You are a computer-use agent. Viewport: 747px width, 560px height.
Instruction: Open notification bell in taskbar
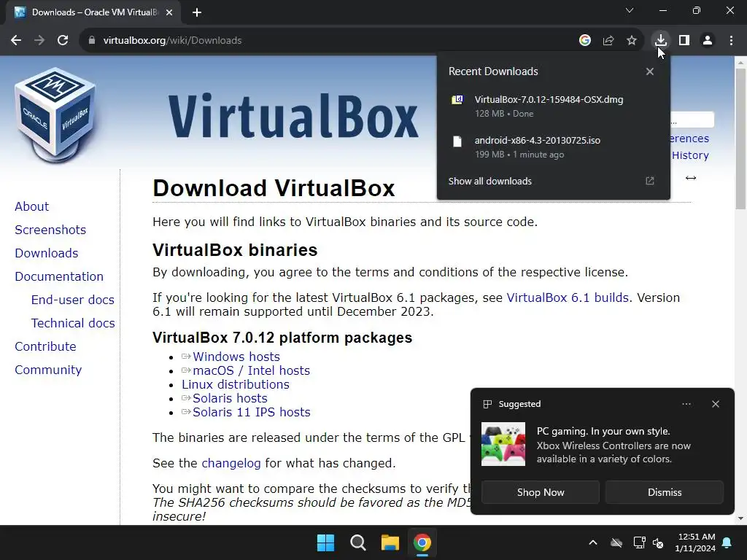727,542
